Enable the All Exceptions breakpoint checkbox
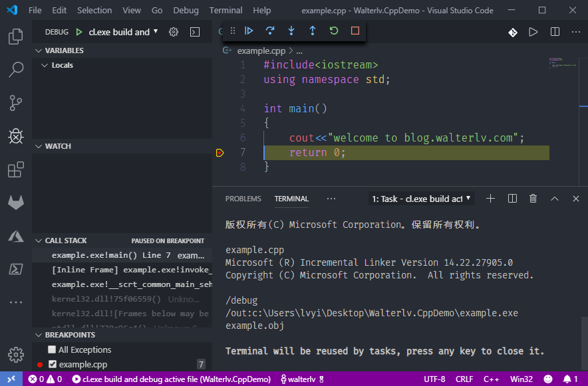 52,350
